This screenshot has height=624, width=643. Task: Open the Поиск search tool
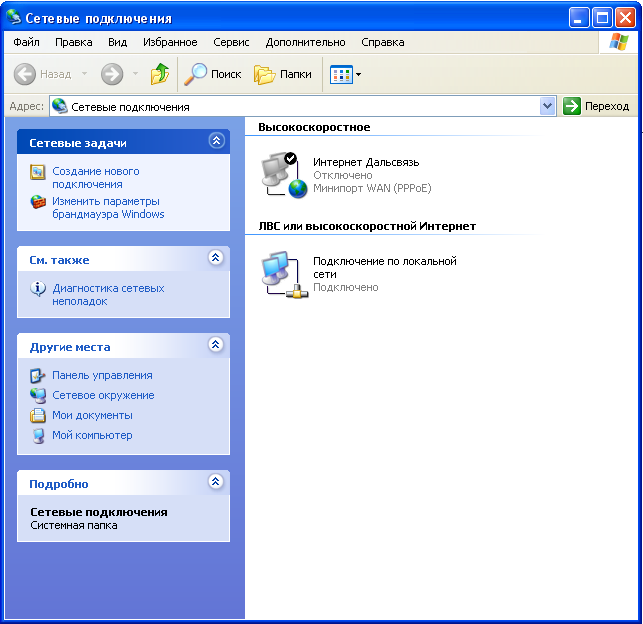click(x=213, y=74)
